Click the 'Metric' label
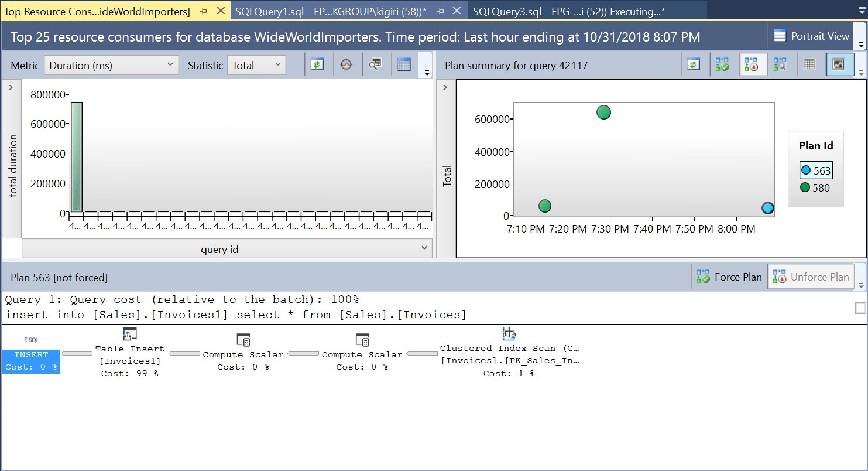The width and height of the screenshot is (868, 471). [25, 66]
